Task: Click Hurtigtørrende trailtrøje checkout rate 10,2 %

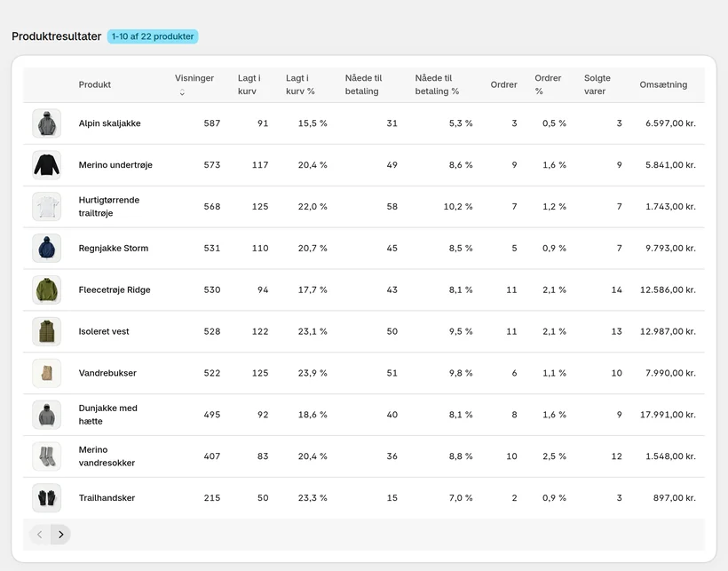Action: (458, 207)
